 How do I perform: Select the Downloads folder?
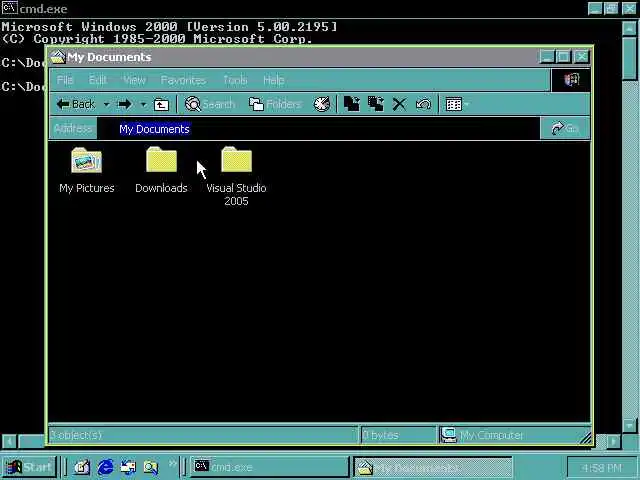161,160
